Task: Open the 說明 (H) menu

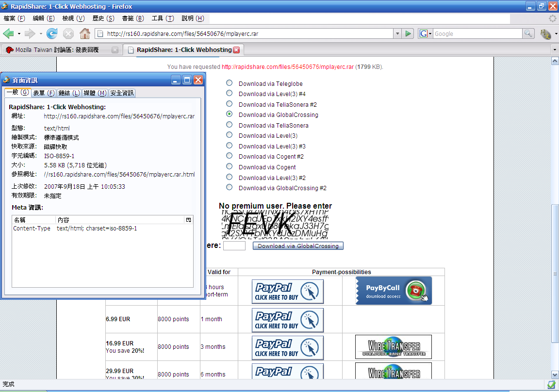Action: (x=193, y=18)
